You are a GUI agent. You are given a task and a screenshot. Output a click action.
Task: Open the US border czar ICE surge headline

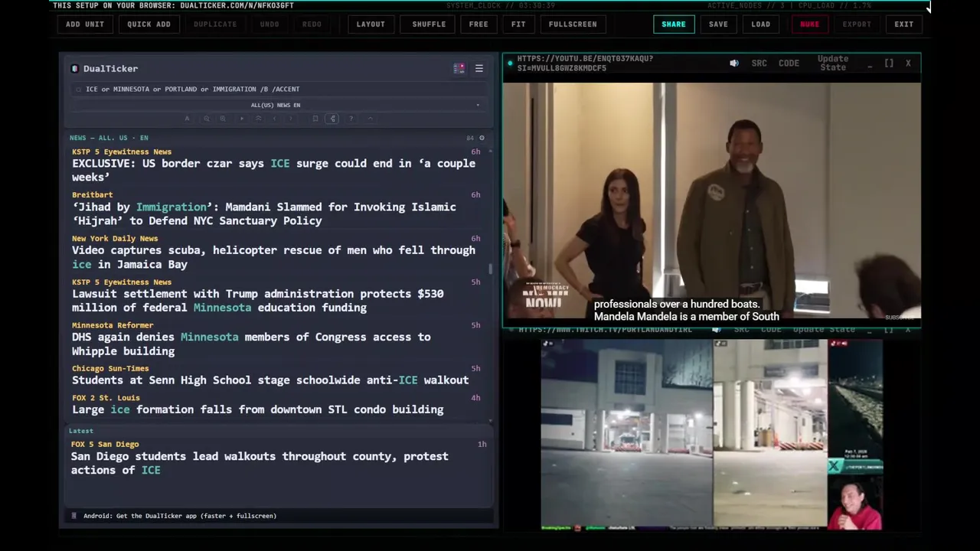[x=274, y=170]
